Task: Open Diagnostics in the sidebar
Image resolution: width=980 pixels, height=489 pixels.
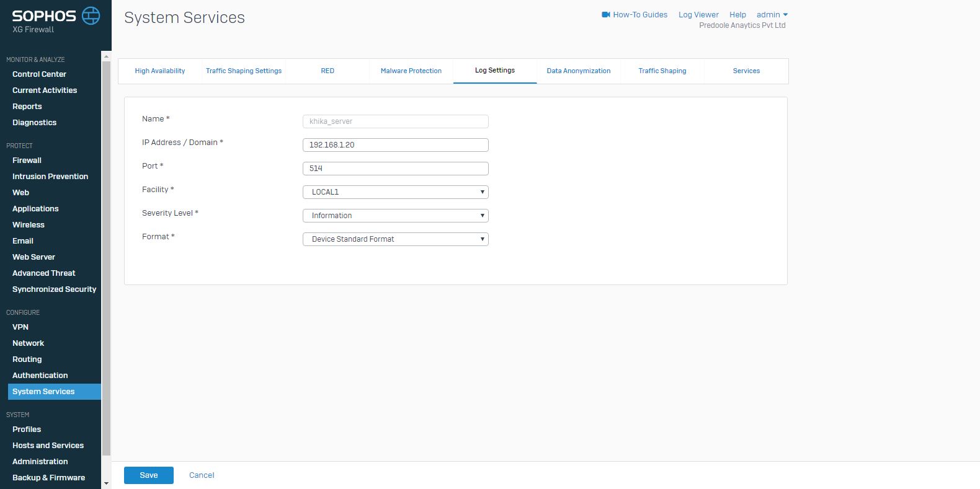Action: pos(35,123)
